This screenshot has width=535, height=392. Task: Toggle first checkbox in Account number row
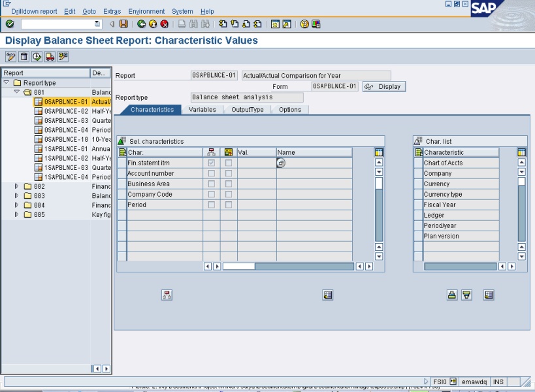211,174
